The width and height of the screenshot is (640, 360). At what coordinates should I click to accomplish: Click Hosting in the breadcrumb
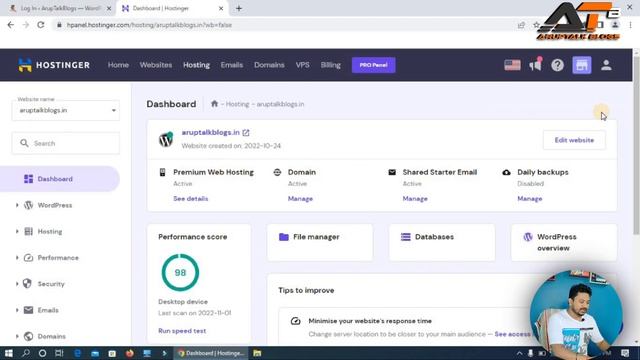pos(238,104)
